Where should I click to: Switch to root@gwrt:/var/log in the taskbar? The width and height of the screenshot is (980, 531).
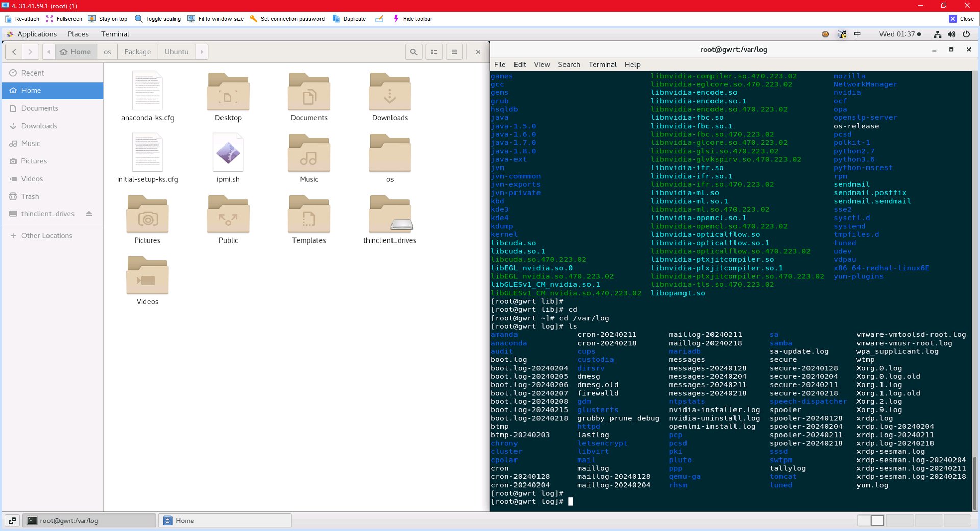point(89,521)
